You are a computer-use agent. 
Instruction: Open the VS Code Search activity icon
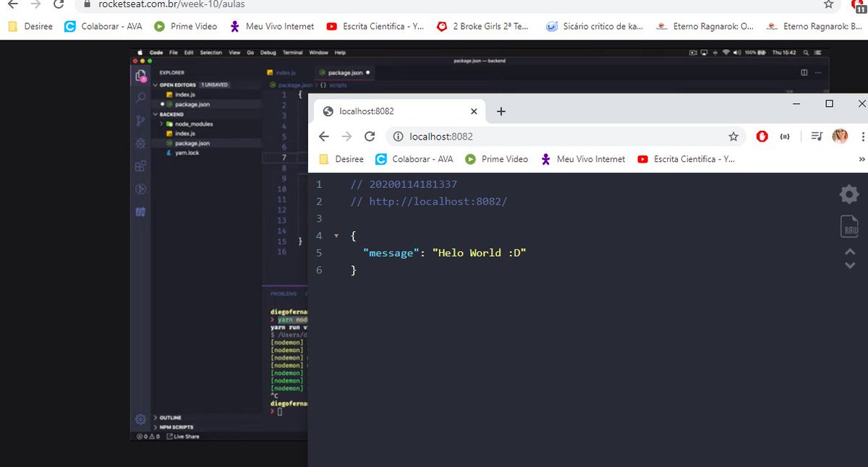141,98
